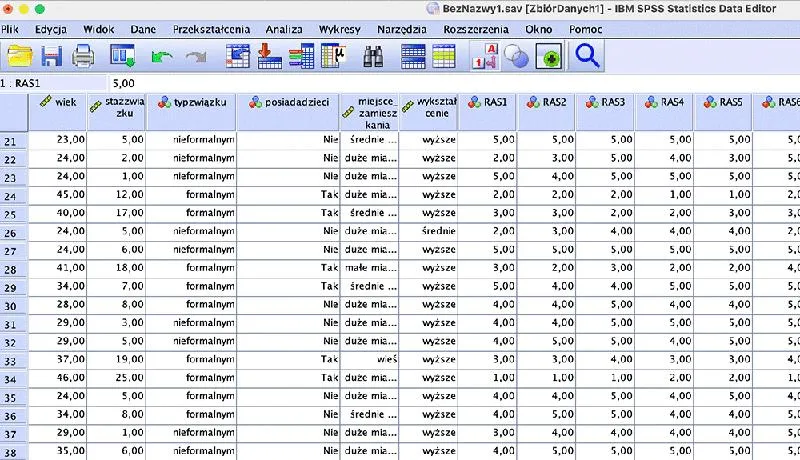This screenshot has width=800, height=460.
Task: Select row 28 header
Action: pyautogui.click(x=13, y=269)
